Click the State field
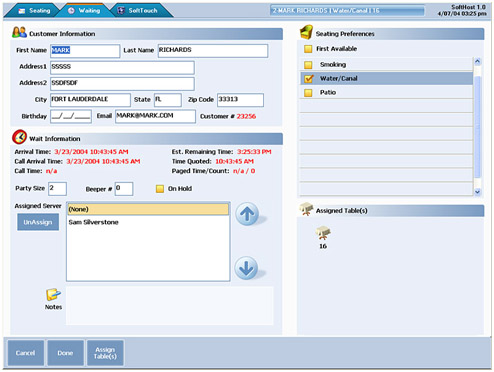Screen dimensions: 494x372 pyautogui.click(x=168, y=100)
